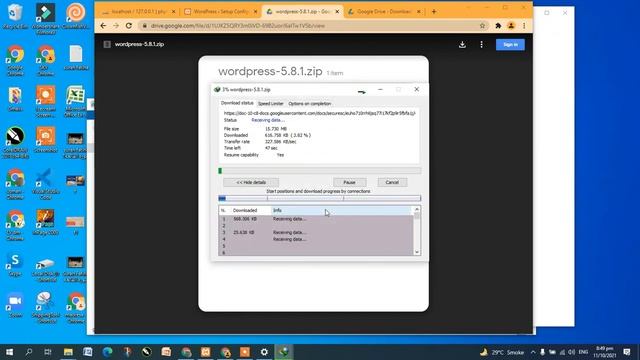
Task: Bookmark this page with the star icon
Action: click(x=482, y=26)
